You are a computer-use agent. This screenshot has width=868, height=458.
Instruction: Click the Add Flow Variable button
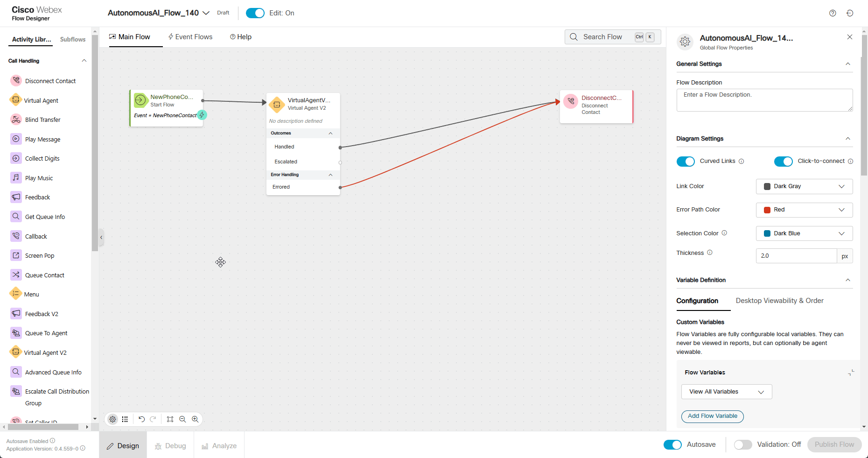click(712, 416)
